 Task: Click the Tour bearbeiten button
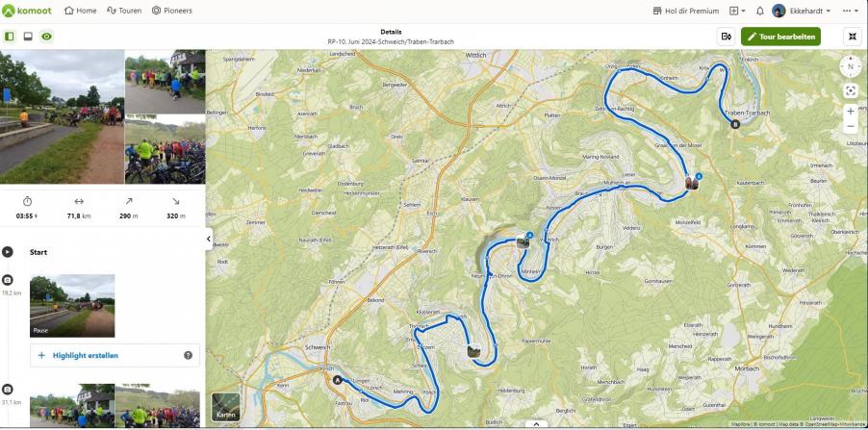coord(780,37)
